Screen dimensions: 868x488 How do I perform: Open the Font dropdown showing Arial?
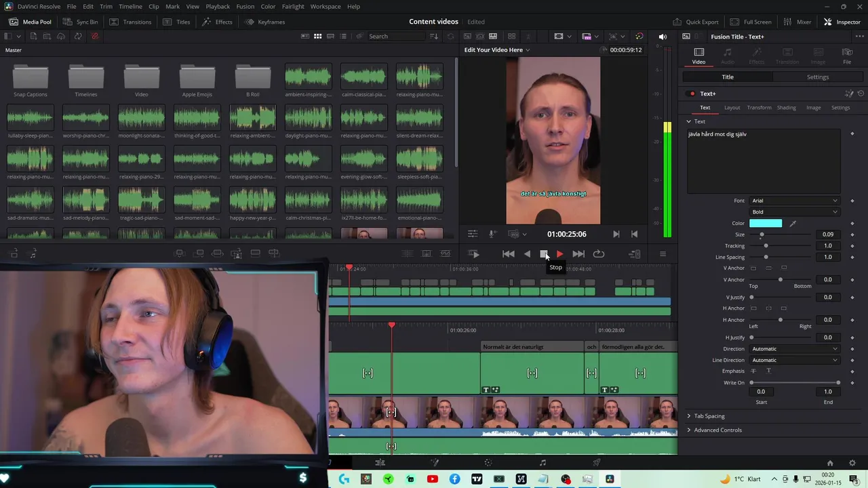794,201
